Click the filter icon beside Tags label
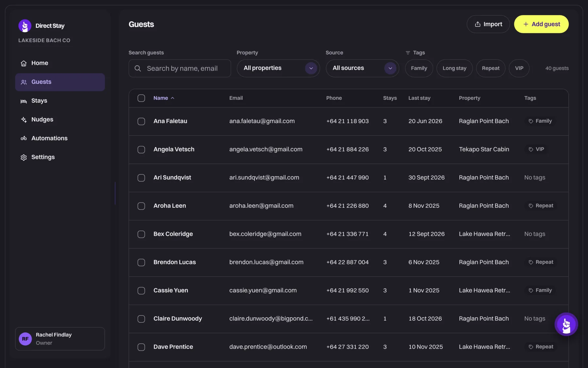Viewport: 588px width, 368px height. pyautogui.click(x=408, y=53)
